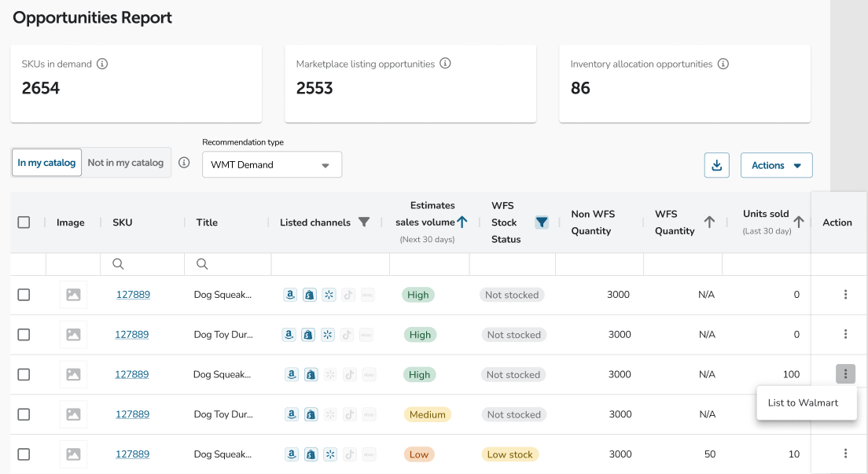Click the SKUs in demand count 2654
868x474 pixels.
click(40, 88)
